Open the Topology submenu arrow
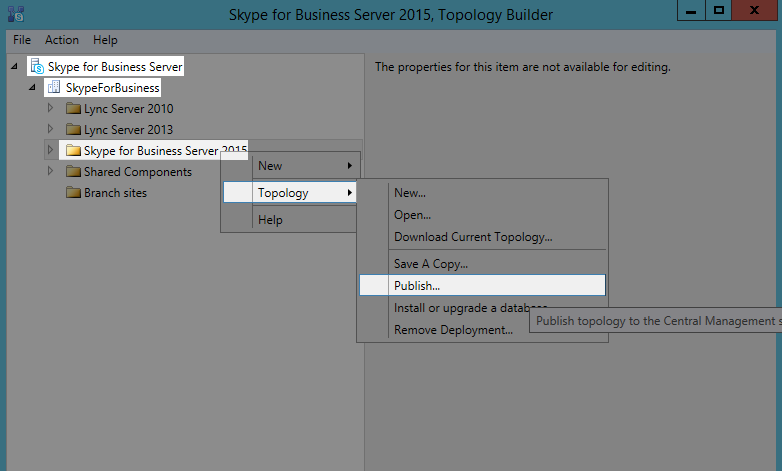 pyautogui.click(x=350, y=193)
